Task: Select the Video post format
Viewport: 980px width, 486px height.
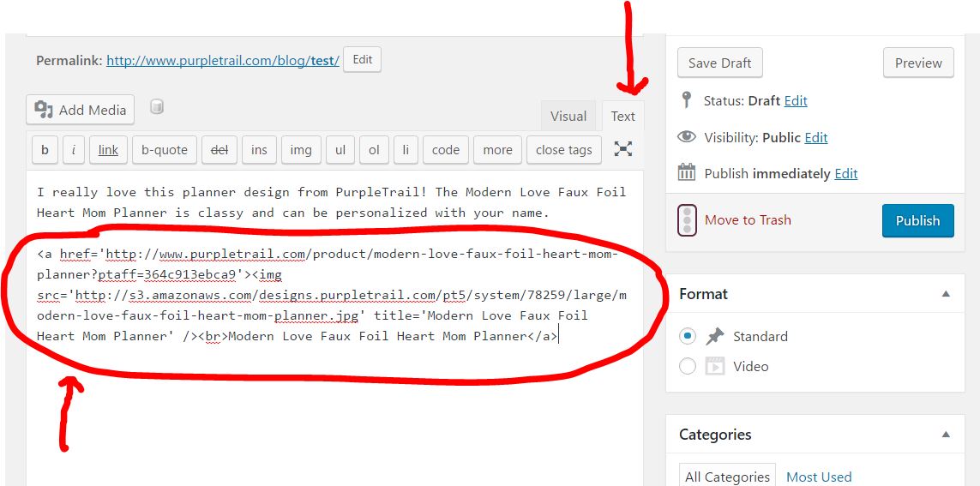Action: pos(688,366)
